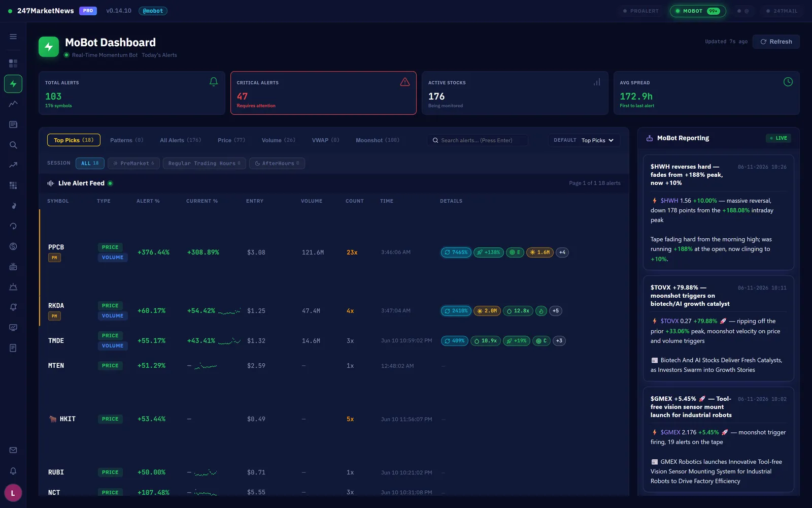Switch to the All Alerts (176) tab
Image resolution: width=812 pixels, height=508 pixels.
pos(181,140)
